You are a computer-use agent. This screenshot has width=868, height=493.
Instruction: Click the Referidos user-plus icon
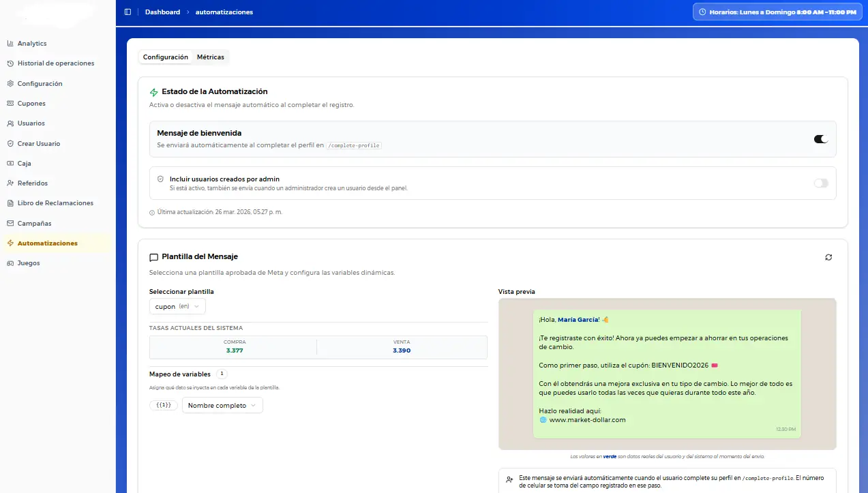(10, 183)
